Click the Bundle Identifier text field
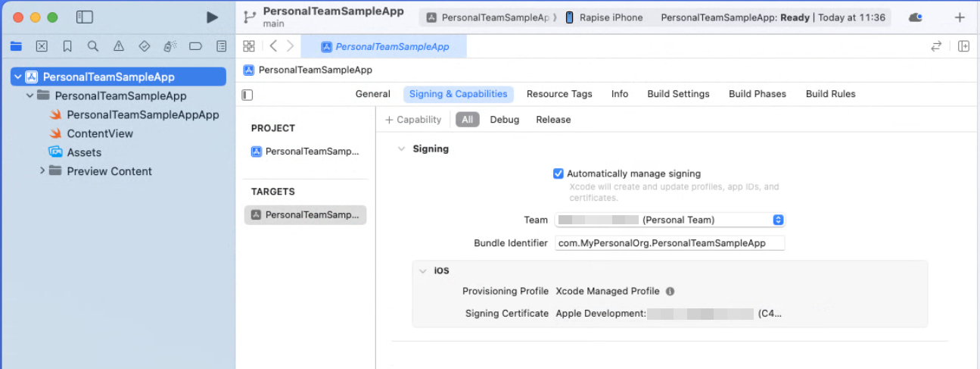 [x=669, y=243]
